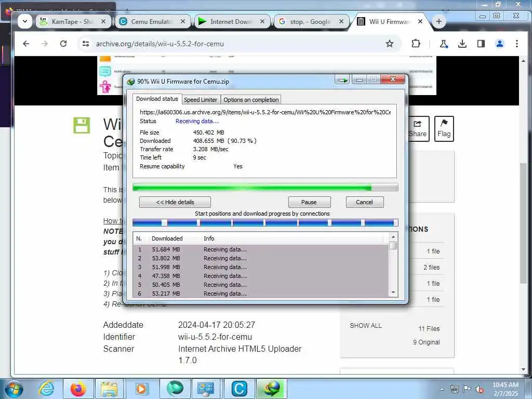Open the Chrome three-dot menu

[x=517, y=44]
